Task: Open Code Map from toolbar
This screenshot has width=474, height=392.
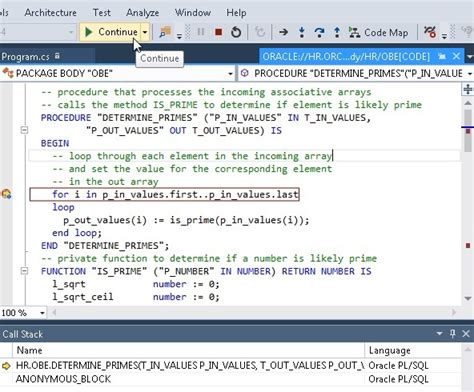Action: click(378, 32)
